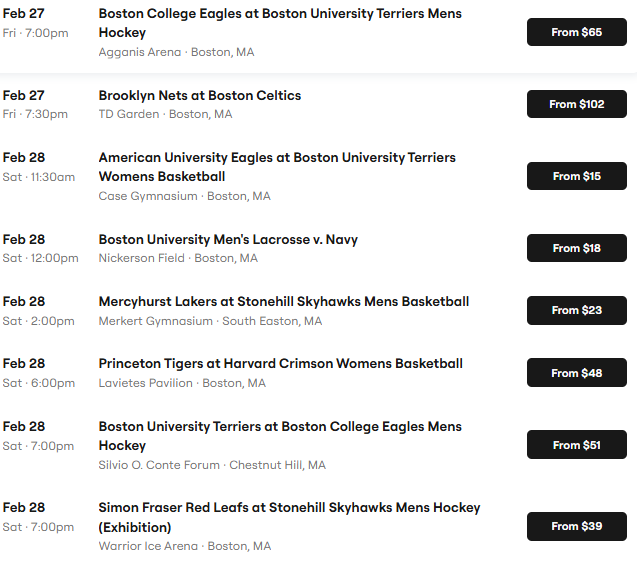Open Boston University Men's Lacrosse v. Navy
The width and height of the screenshot is (637, 561).
(x=228, y=239)
